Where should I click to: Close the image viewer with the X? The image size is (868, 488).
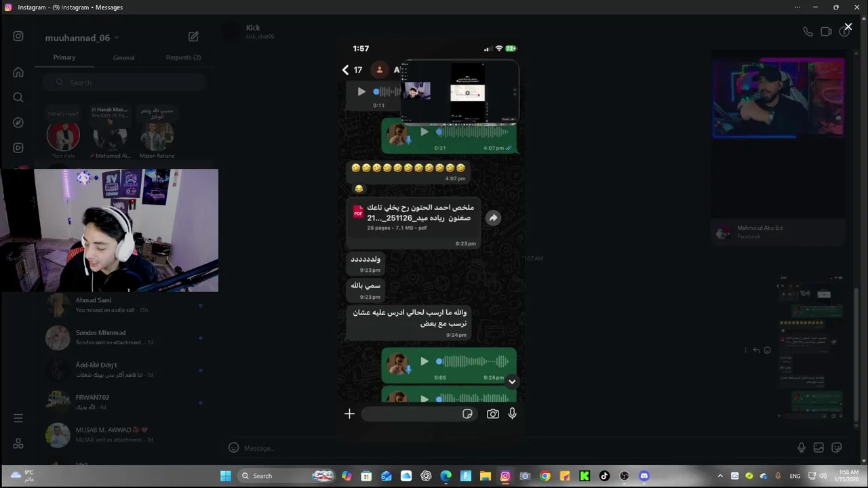click(x=848, y=27)
